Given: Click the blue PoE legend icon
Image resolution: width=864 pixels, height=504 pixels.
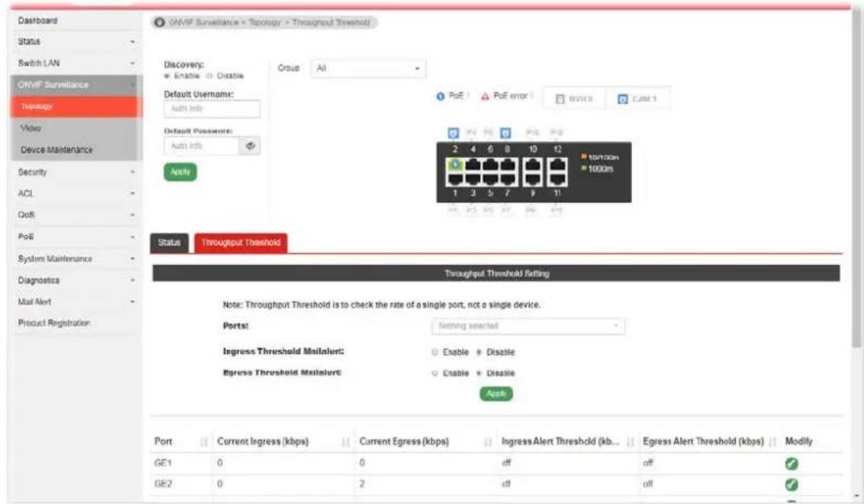Looking at the screenshot, I should click(440, 97).
